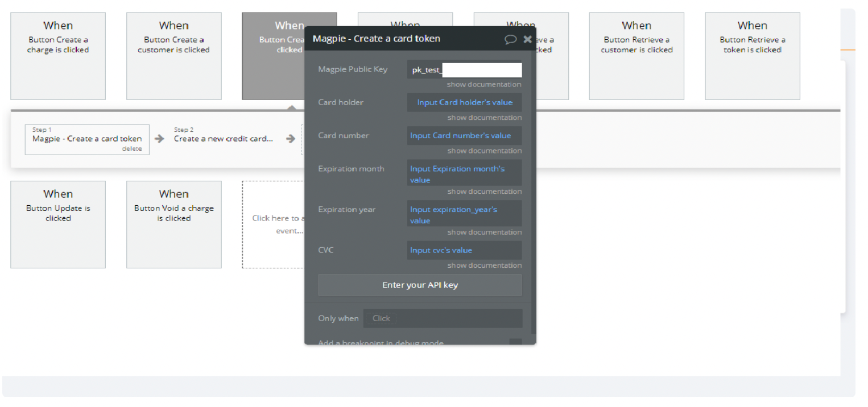Open Step 1 Magpie - Create a card token
The height and width of the screenshot is (407, 868).
click(87, 139)
